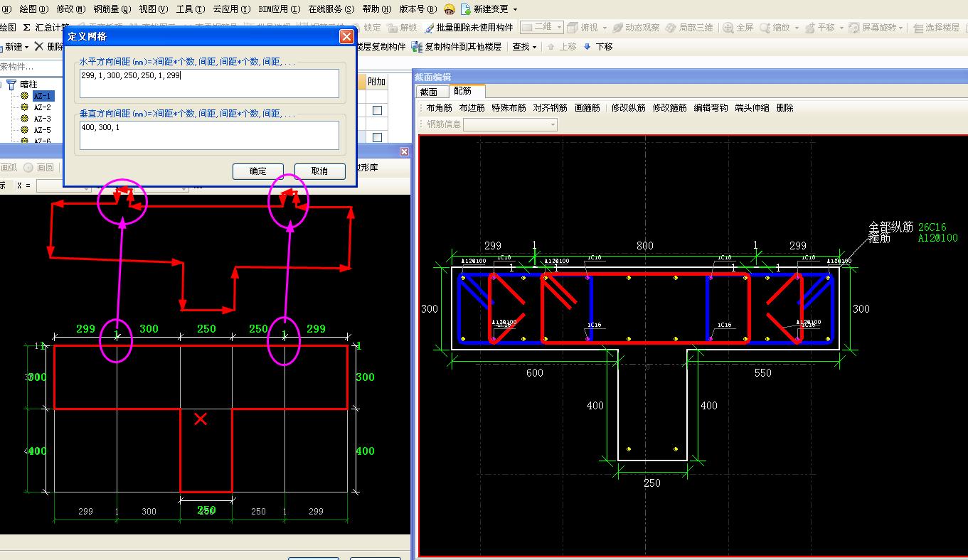Click 布角筋 in section editor toolbar
This screenshot has height=560, width=968.
click(439, 108)
